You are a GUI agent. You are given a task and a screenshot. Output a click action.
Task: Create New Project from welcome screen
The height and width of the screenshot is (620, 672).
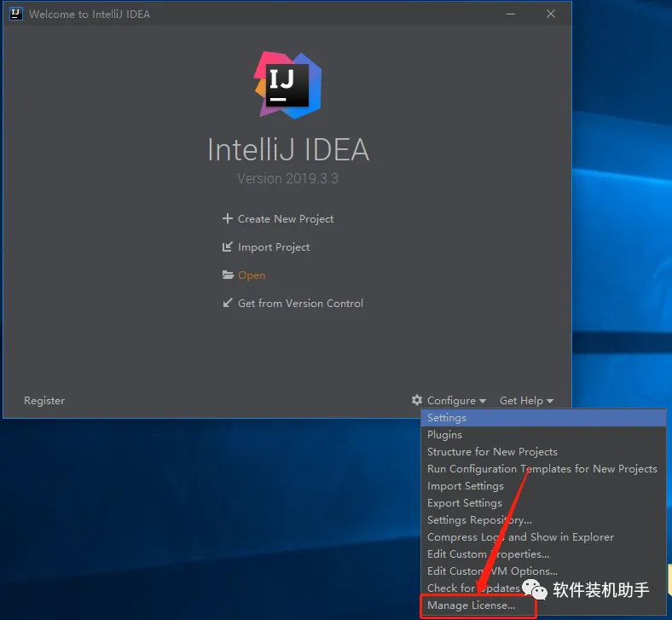pos(286,219)
